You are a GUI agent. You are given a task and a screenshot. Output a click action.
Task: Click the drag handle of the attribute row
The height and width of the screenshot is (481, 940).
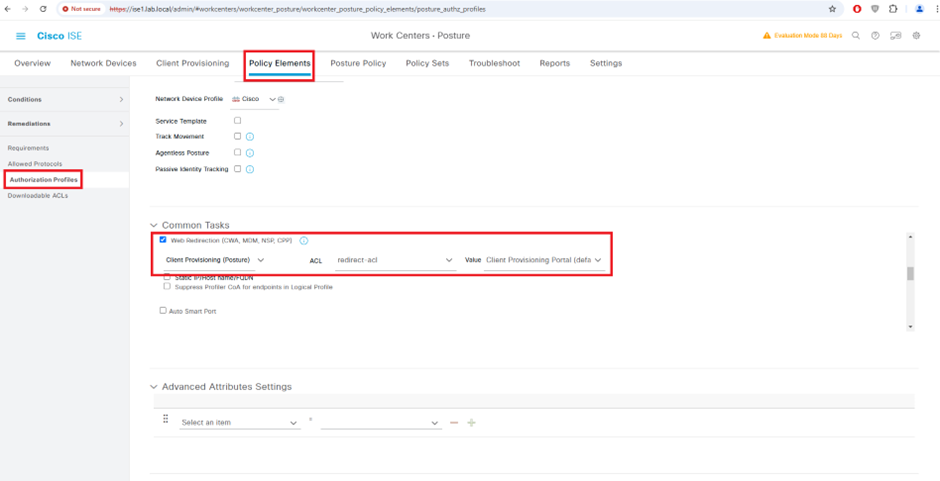coord(166,419)
